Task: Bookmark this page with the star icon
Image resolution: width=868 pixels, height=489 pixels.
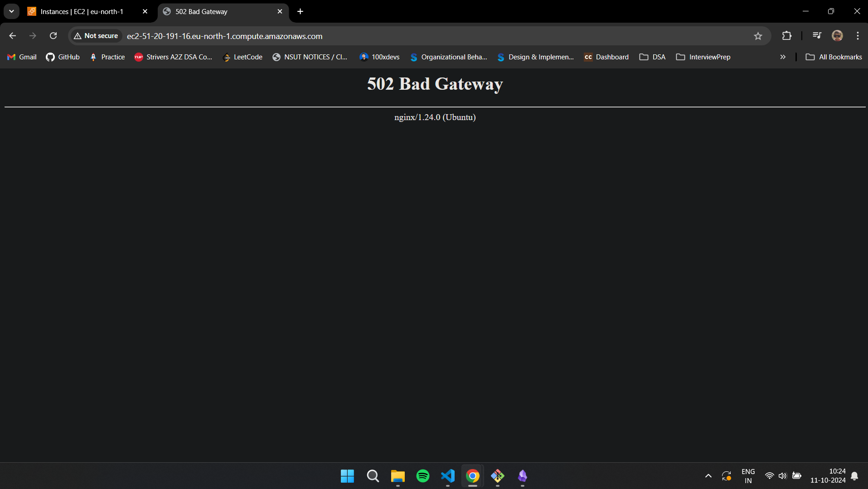Action: pos(758,36)
